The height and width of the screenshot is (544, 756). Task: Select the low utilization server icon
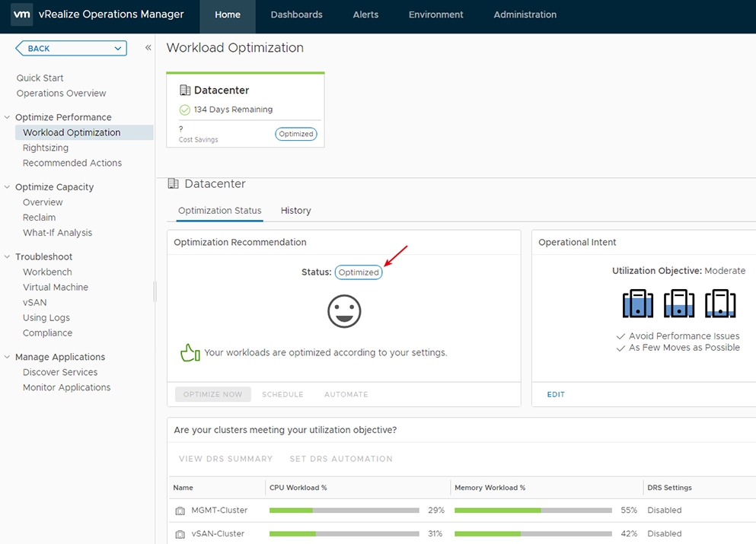(x=720, y=304)
